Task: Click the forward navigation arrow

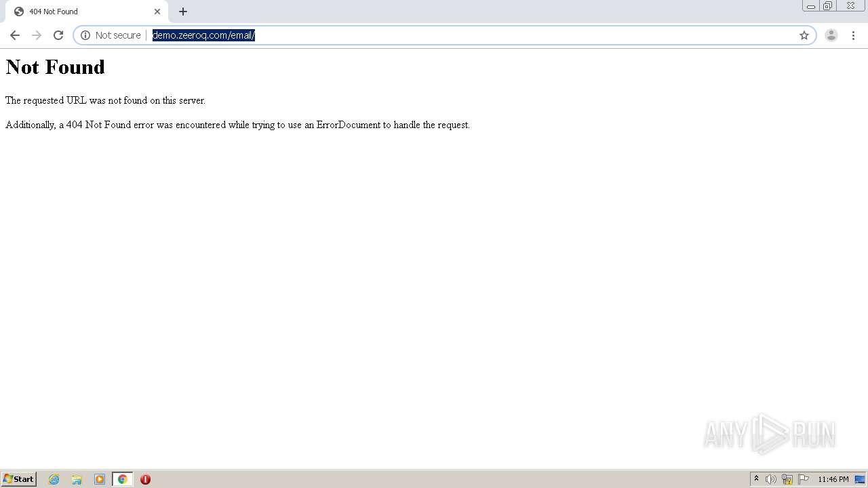Action: coord(37,35)
